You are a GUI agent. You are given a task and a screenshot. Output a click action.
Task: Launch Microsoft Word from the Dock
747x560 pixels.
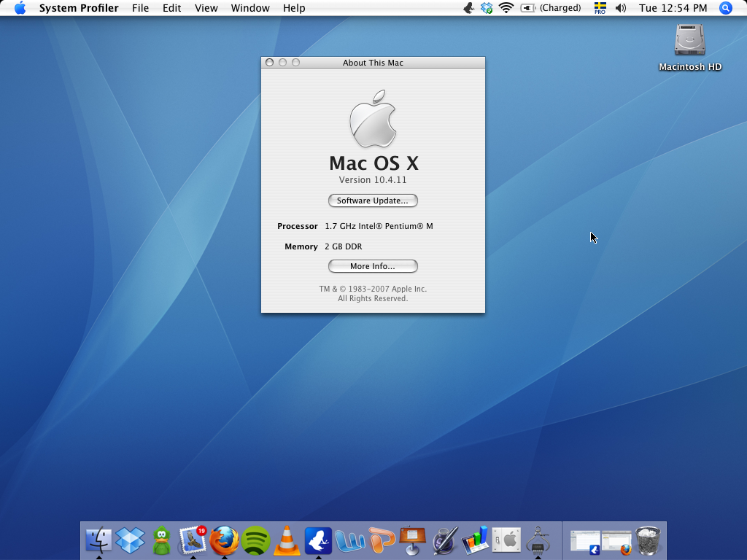coord(349,541)
